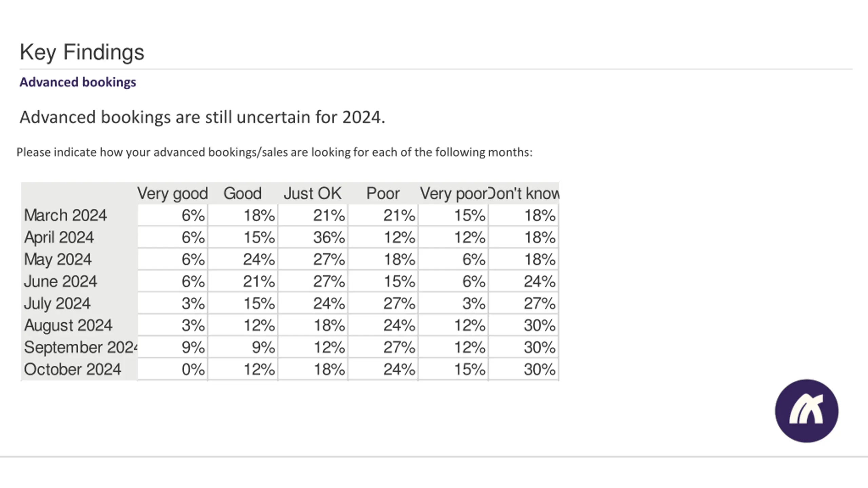
Task: Click the advanced bookings uncertain headline text
Action: [202, 118]
